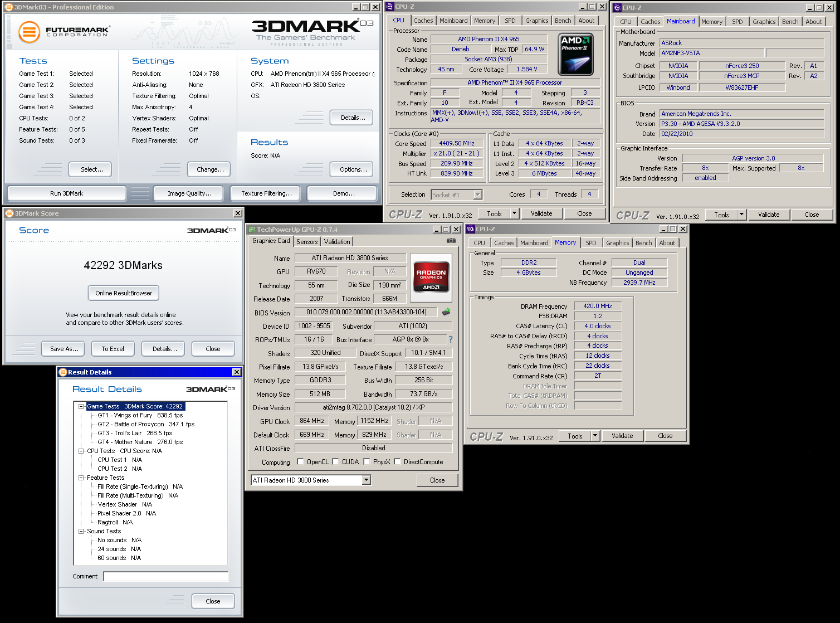This screenshot has width=840, height=623.
Task: Click the Tools button in CPU-Z Mainboard window
Action: pyautogui.click(x=721, y=215)
